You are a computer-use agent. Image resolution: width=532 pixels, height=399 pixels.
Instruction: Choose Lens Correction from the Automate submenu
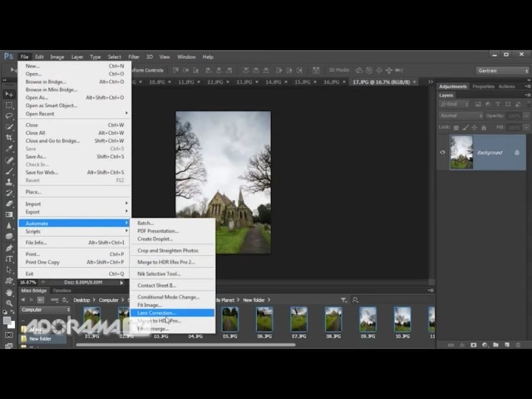coord(156,313)
